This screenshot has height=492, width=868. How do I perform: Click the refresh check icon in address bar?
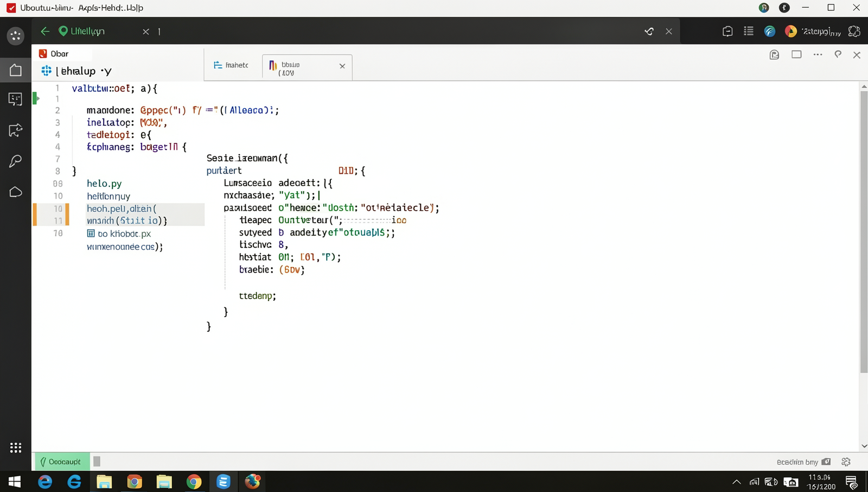(649, 31)
